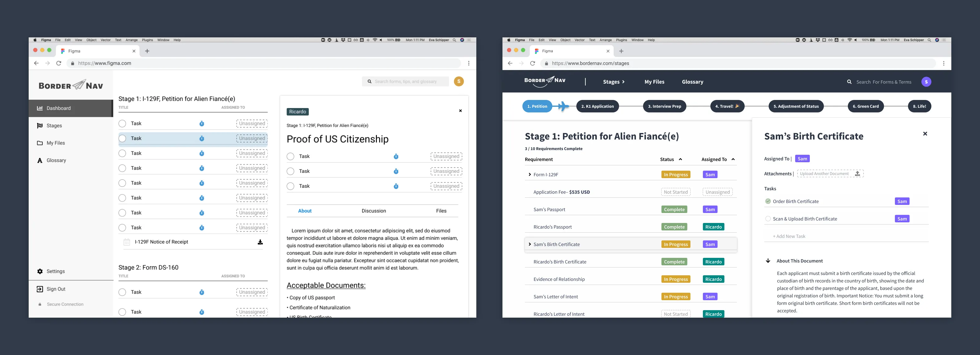Click Search forms, tips, and glossary field

405,81
